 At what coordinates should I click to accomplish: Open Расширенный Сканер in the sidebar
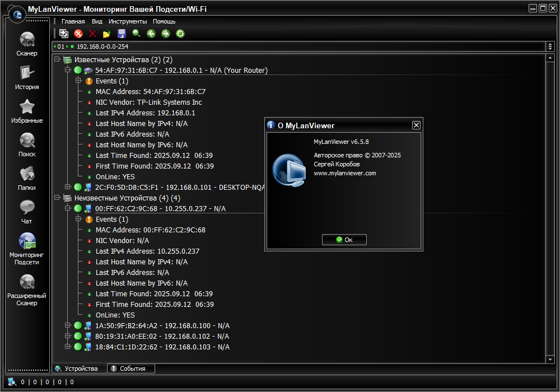coord(27,290)
